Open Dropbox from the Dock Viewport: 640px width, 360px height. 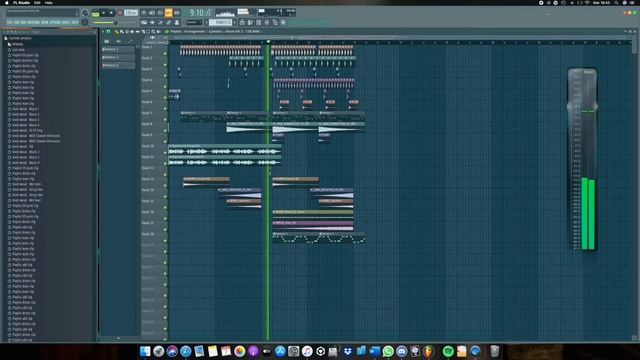[x=347, y=351]
